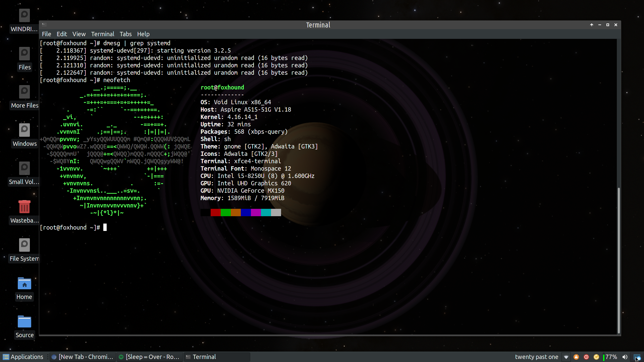
Task: Click the New Tab browser entry in taskbar
Action: [82, 357]
